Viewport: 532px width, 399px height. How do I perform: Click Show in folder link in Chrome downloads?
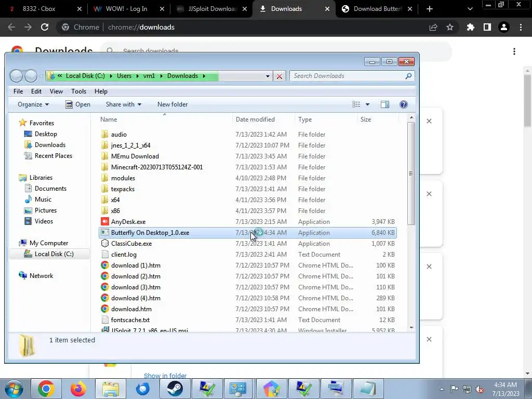[165, 376]
